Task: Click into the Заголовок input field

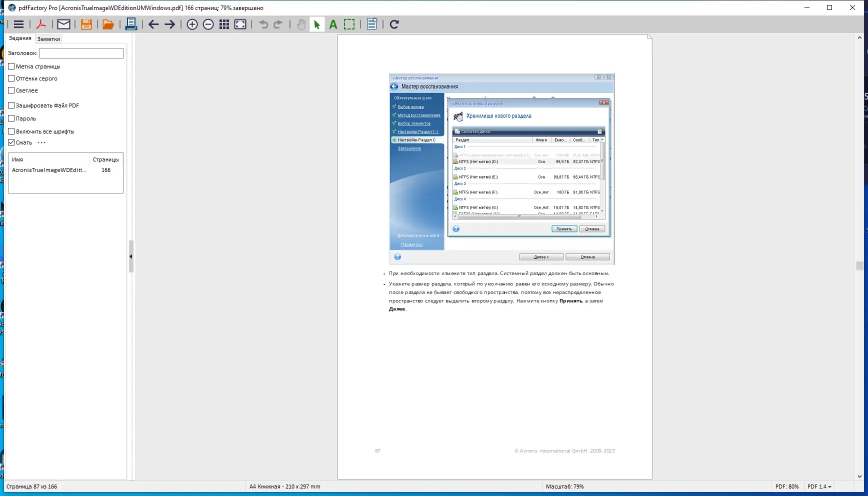Action: 81,53
